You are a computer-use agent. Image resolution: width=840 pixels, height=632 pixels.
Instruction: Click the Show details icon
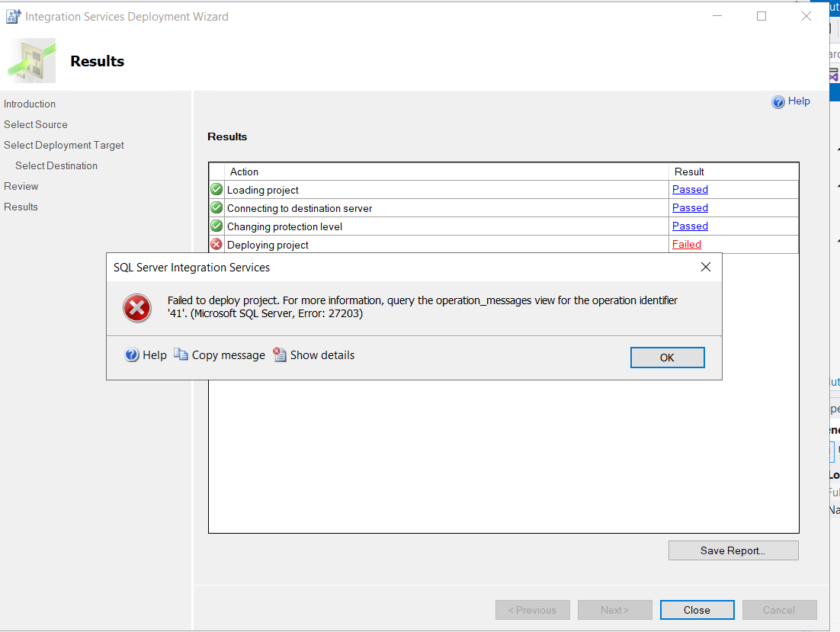point(280,354)
